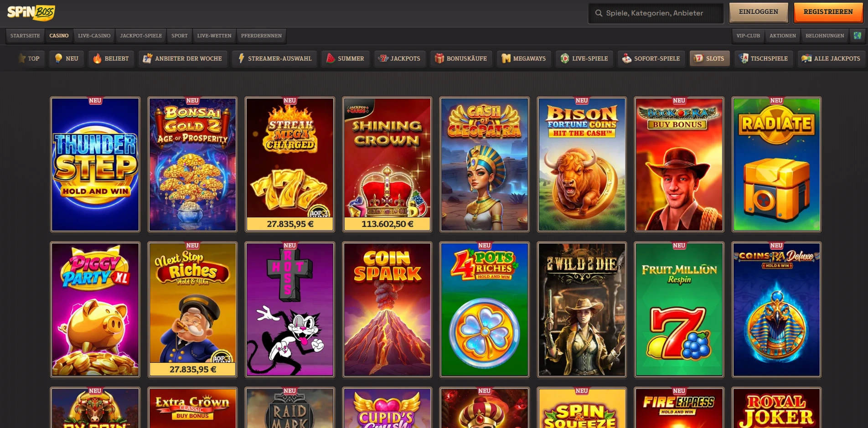This screenshot has height=428, width=868.
Task: Click the 113.602,50 € jackpot amount
Action: (387, 224)
